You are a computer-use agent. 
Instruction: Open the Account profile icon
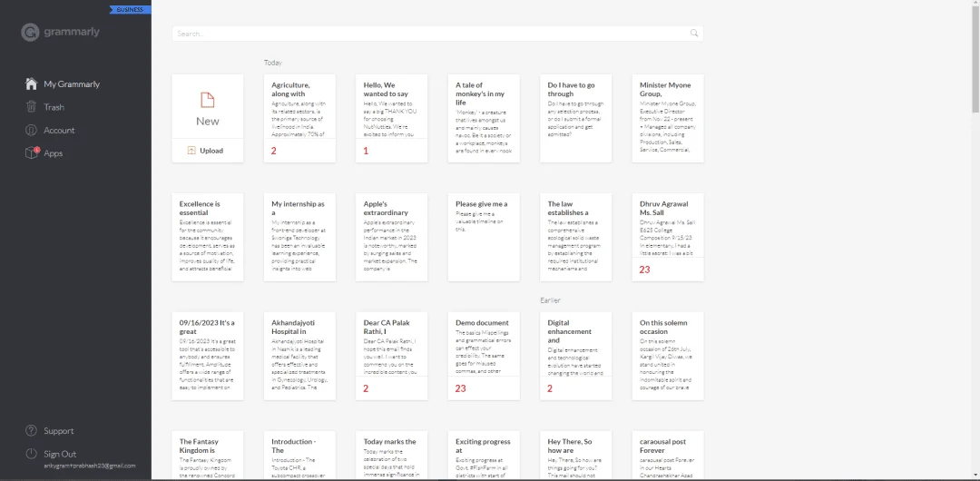pos(31,130)
